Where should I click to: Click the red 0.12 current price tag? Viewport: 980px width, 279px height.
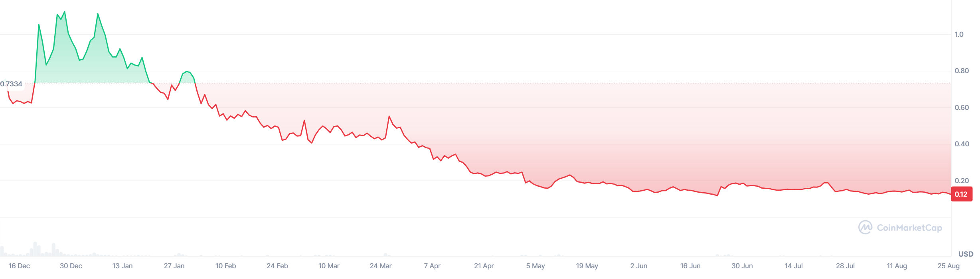point(962,194)
